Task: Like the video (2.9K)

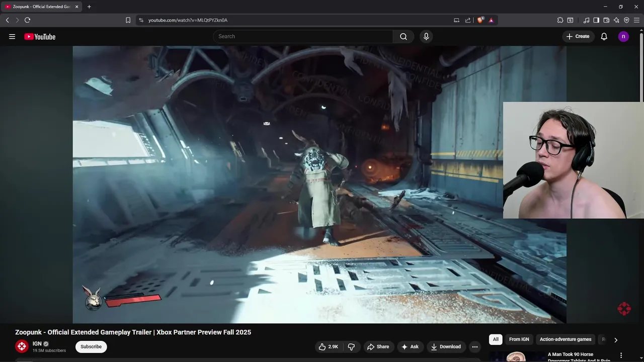Action: [329, 346]
